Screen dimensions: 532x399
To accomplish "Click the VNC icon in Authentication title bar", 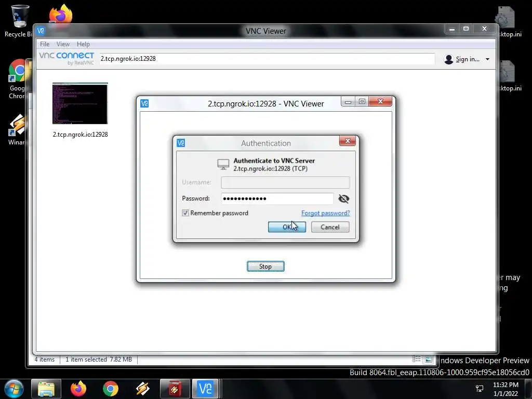I will [x=181, y=143].
